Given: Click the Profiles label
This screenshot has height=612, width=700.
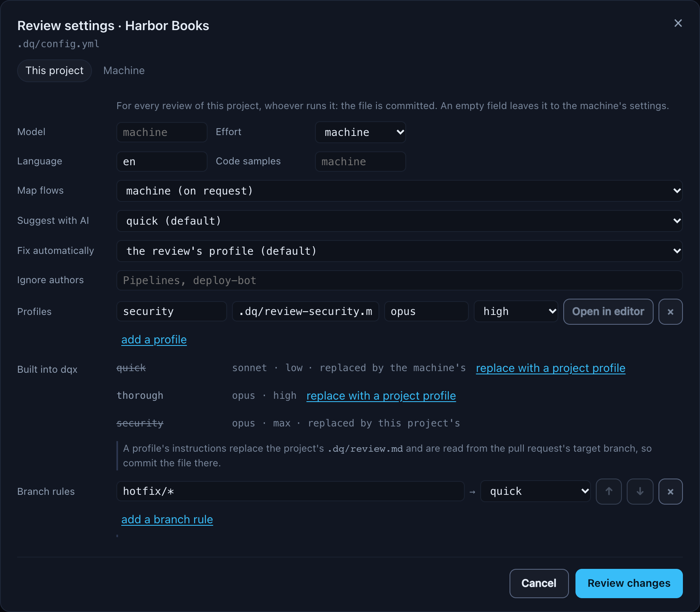Looking at the screenshot, I should tap(35, 312).
